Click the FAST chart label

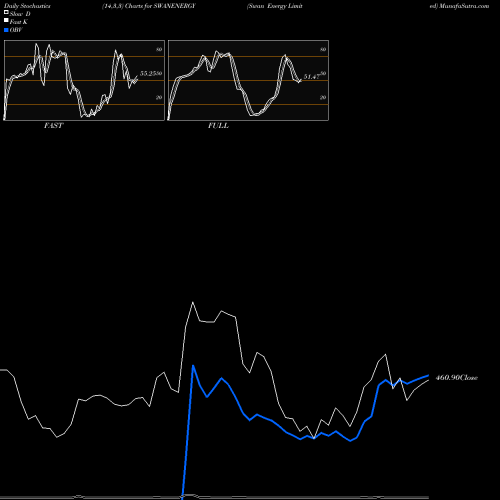(x=53, y=126)
